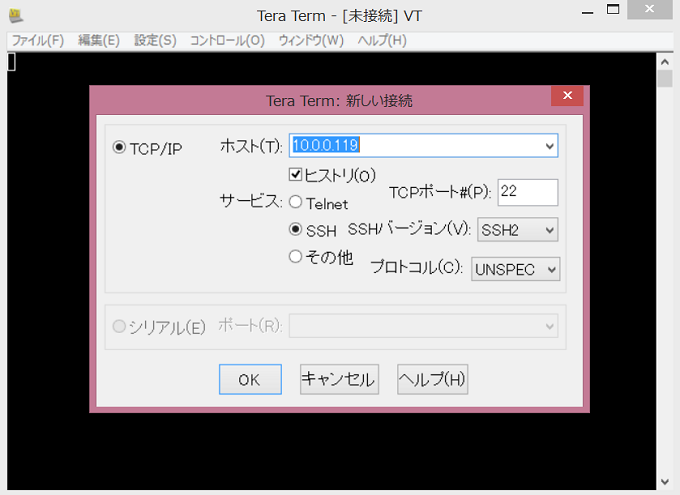Screen dimensions: 680x495
Task: Open the コントロール(O) menu
Action: (x=227, y=41)
